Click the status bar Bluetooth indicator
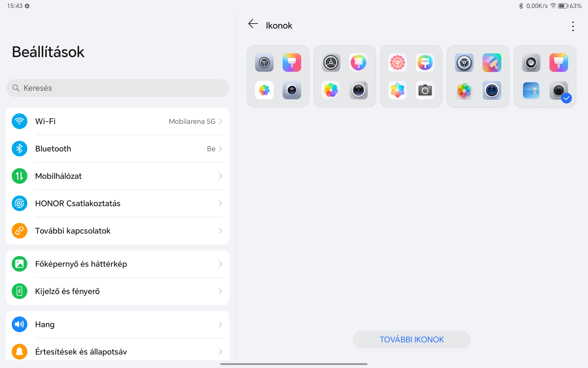This screenshot has height=368, width=588. [x=521, y=6]
